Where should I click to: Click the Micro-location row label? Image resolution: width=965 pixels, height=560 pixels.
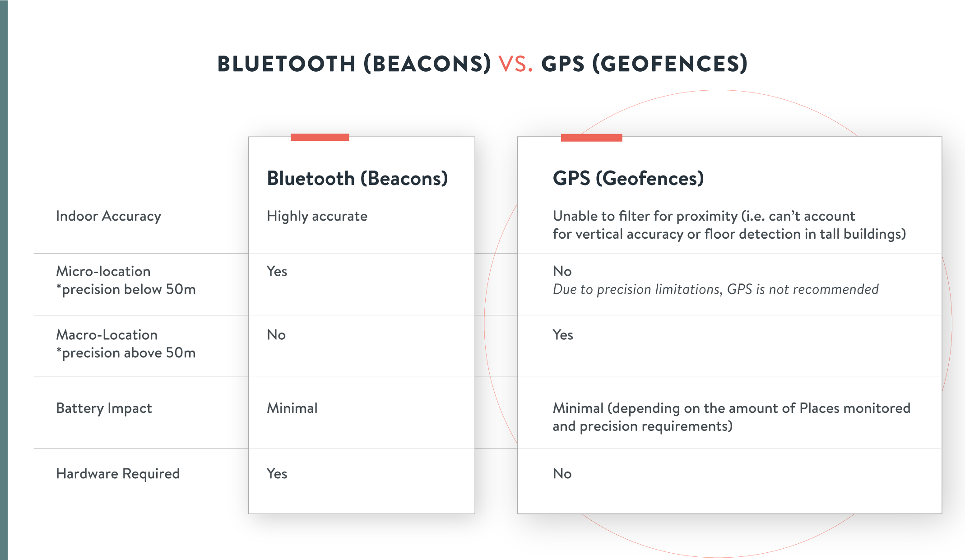click(x=126, y=280)
